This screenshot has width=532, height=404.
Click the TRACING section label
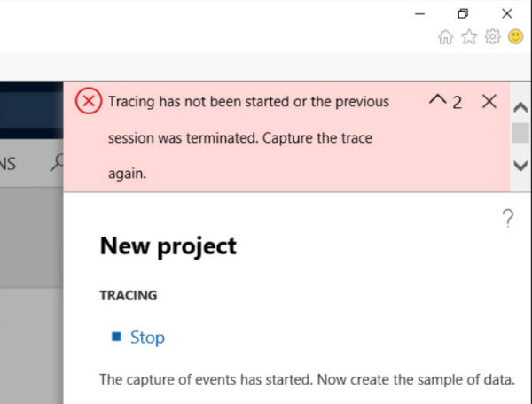click(x=128, y=296)
